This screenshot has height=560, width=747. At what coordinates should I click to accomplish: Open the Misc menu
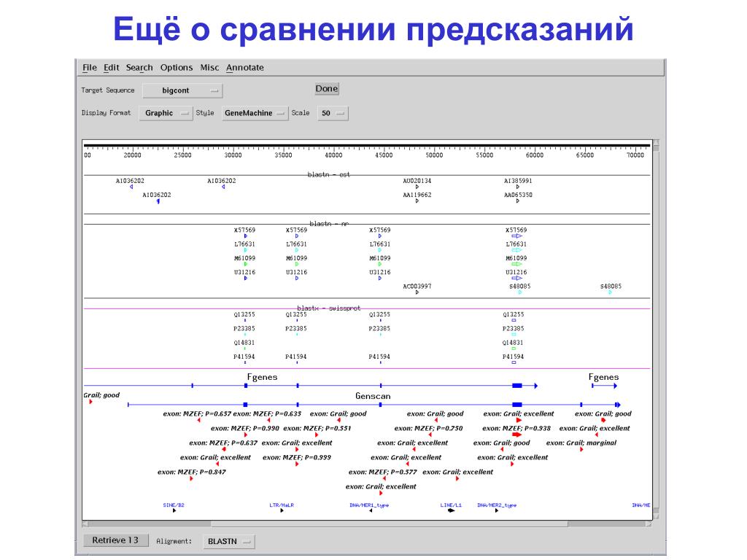click(x=209, y=68)
